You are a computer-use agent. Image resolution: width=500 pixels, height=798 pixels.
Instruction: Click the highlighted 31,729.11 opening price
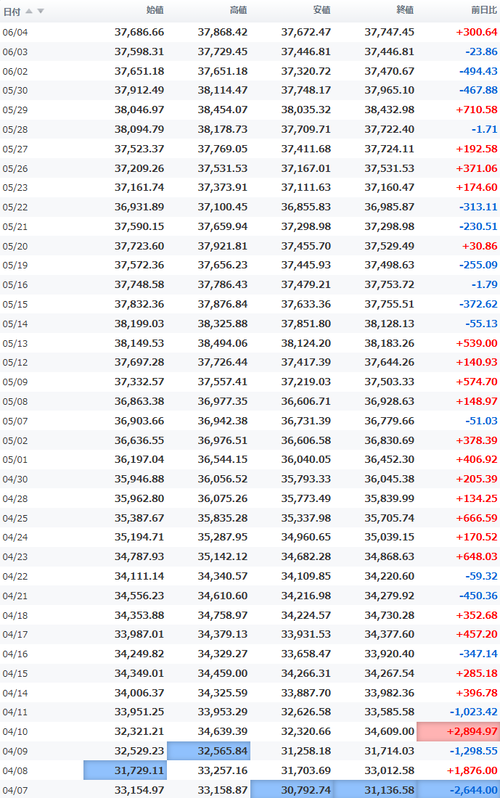coord(125,771)
